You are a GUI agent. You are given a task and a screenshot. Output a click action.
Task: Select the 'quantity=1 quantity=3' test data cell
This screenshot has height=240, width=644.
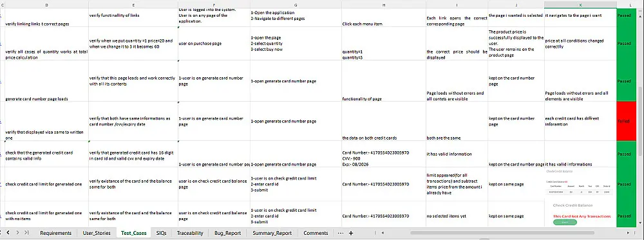click(x=384, y=44)
